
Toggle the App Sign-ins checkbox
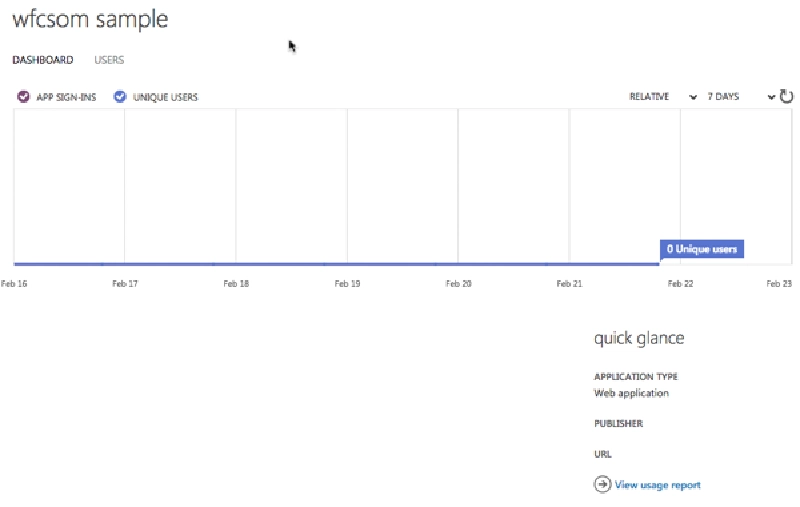[24, 97]
